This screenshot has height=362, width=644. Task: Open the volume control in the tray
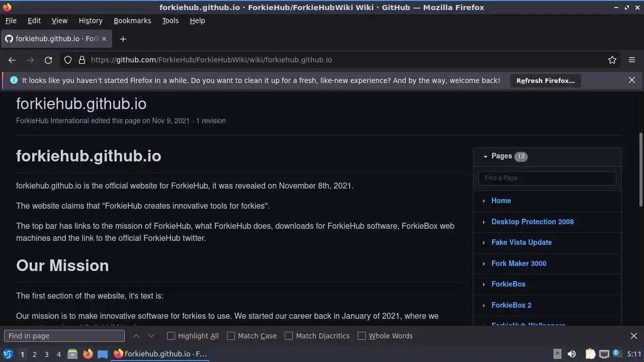click(572, 354)
